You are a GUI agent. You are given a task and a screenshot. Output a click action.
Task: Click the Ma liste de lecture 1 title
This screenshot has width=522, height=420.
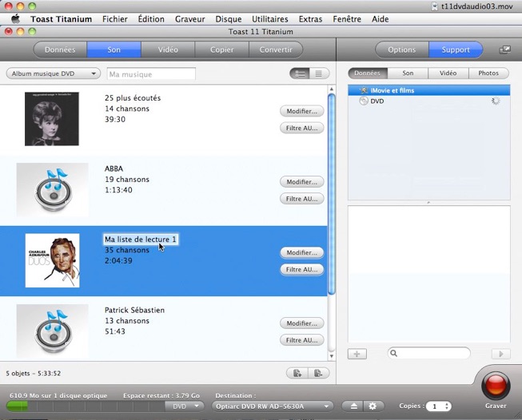140,240
